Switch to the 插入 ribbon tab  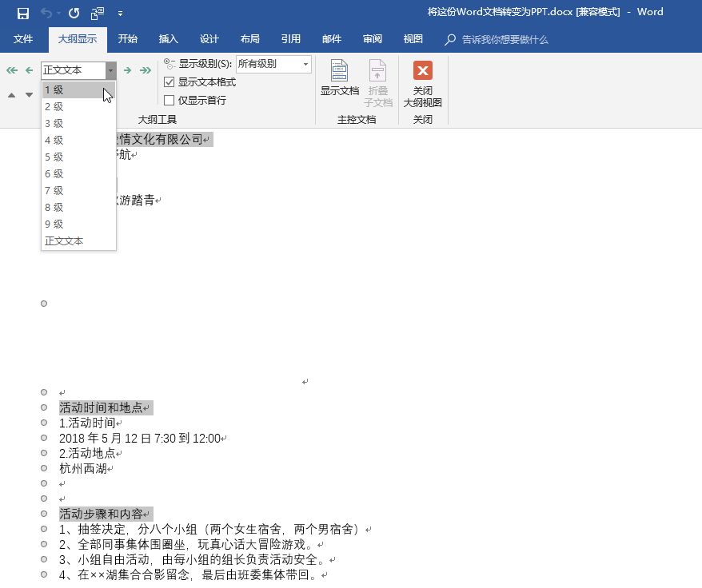[168, 38]
